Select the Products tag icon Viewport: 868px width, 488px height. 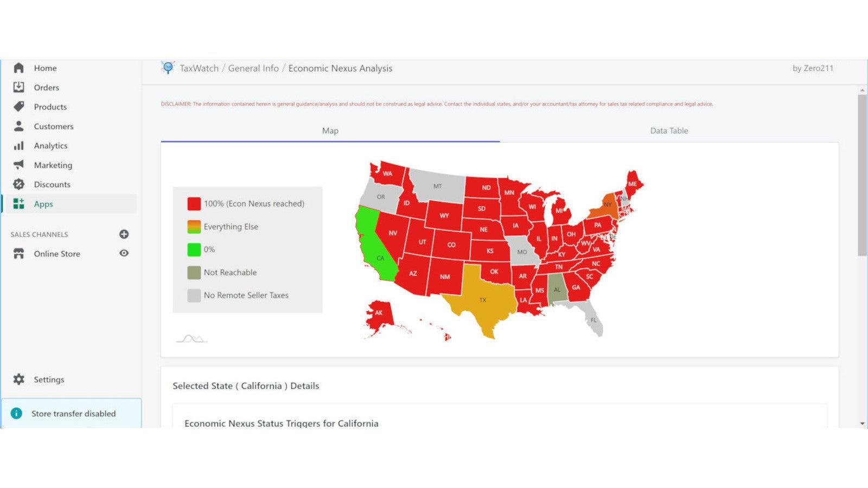coord(20,107)
